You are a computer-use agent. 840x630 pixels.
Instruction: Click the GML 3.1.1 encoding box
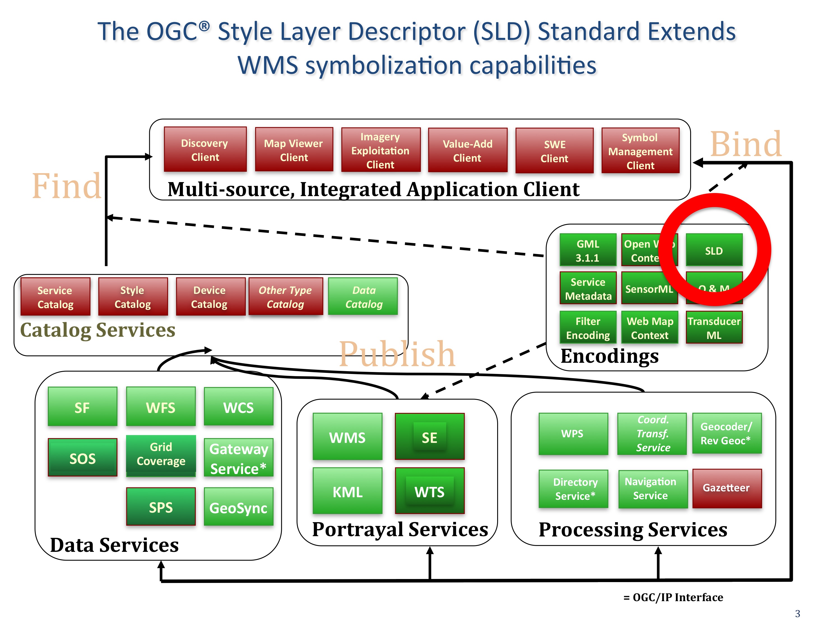point(588,250)
